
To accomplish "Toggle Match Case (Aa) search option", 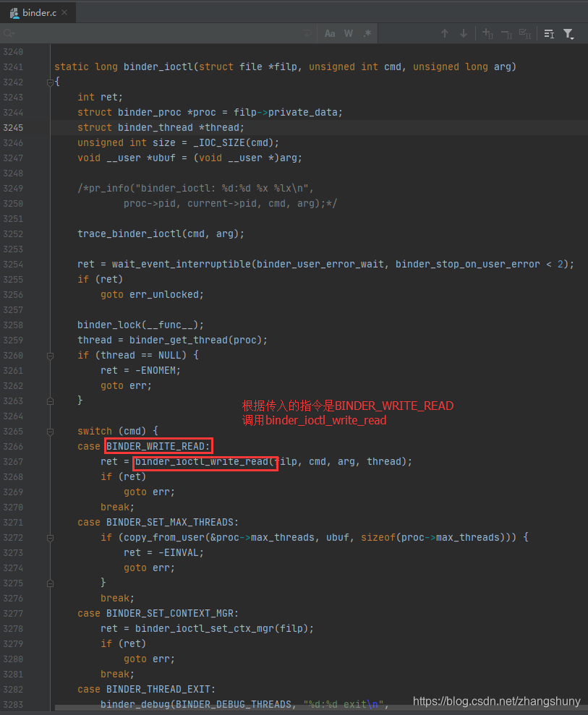I will pyautogui.click(x=330, y=33).
